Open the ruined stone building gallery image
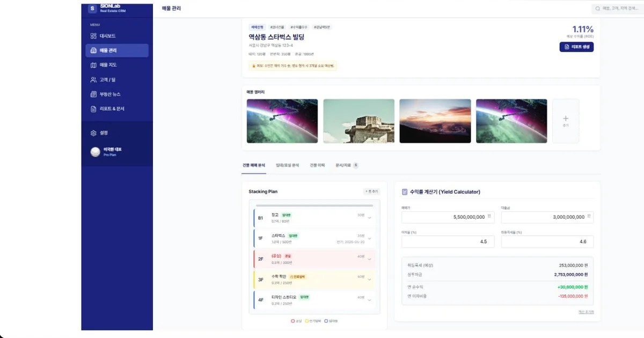This screenshot has height=338, width=644. pos(358,121)
